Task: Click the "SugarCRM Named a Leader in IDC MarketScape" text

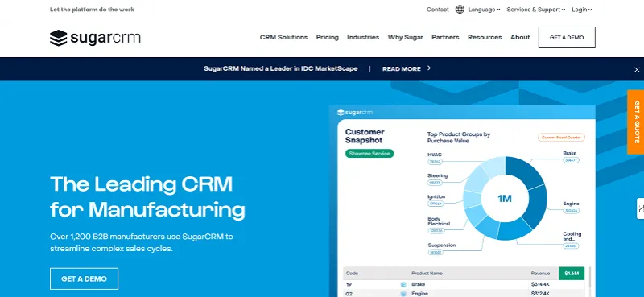Action: pyautogui.click(x=280, y=68)
